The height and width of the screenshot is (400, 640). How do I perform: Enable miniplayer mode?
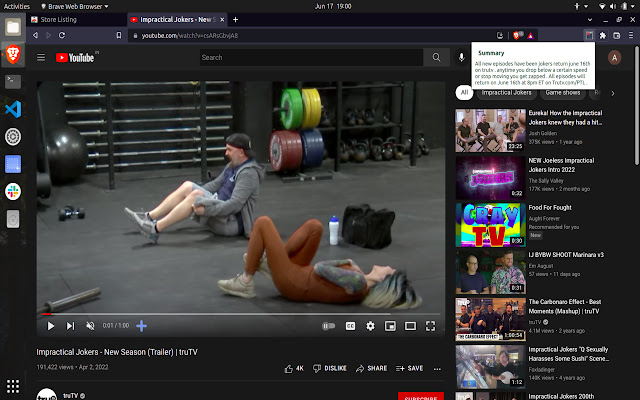tap(390, 326)
